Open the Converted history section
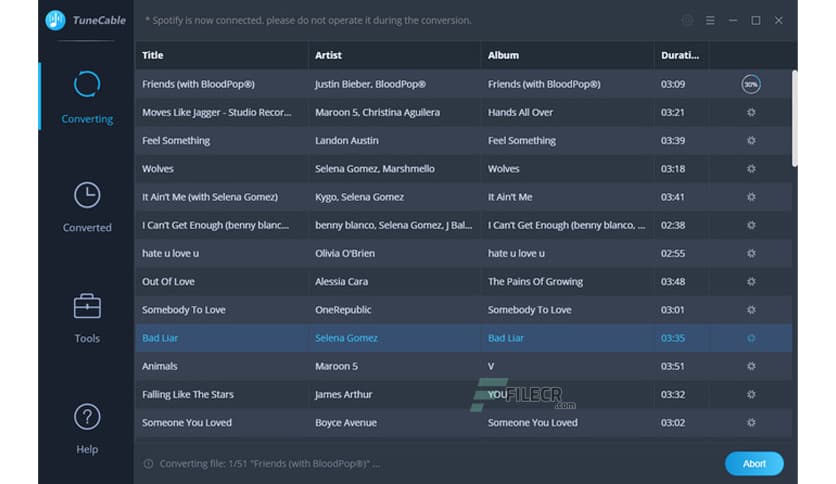This screenshot has height=484, width=836. [87, 207]
